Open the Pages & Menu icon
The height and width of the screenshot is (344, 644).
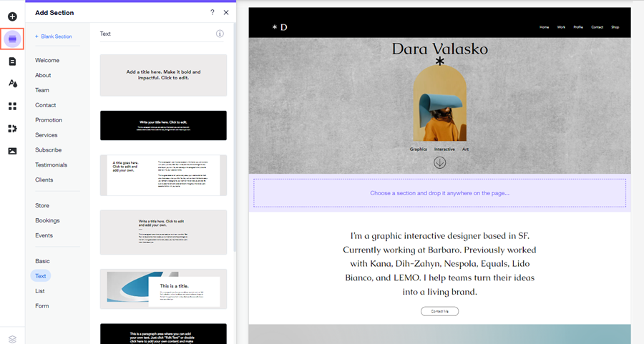click(12, 62)
